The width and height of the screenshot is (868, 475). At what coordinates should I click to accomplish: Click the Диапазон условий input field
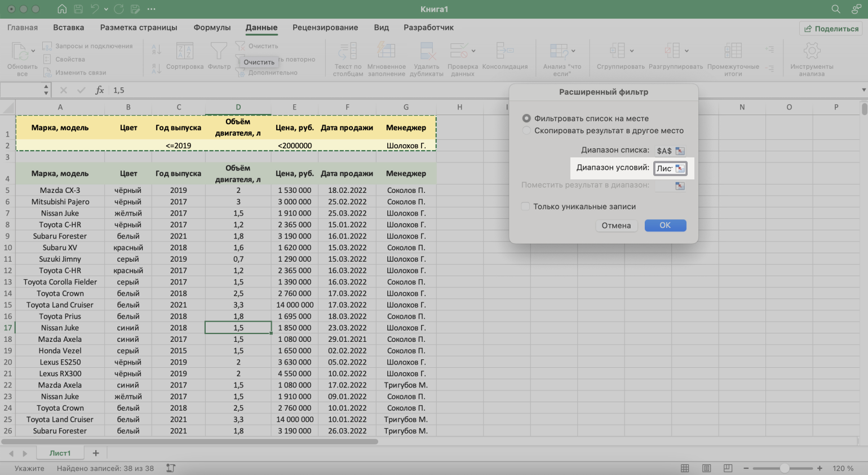(x=664, y=168)
